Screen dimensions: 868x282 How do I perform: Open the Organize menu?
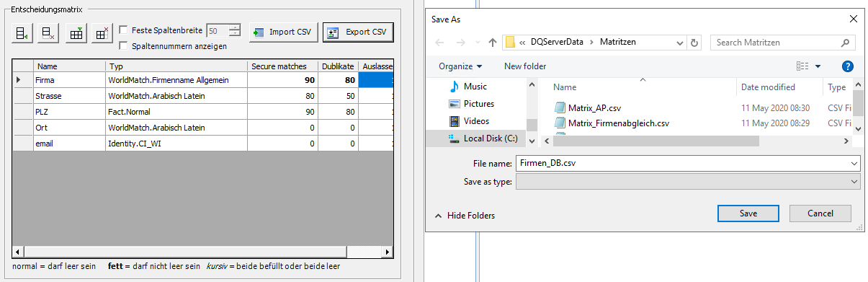tap(461, 66)
